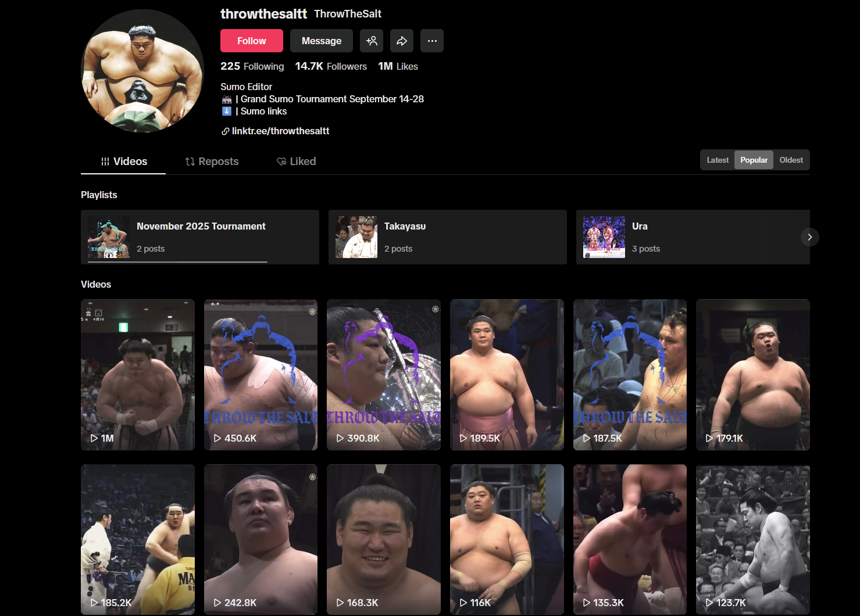
Task: Click the link icon beside linktr.ee URL
Action: 225,131
